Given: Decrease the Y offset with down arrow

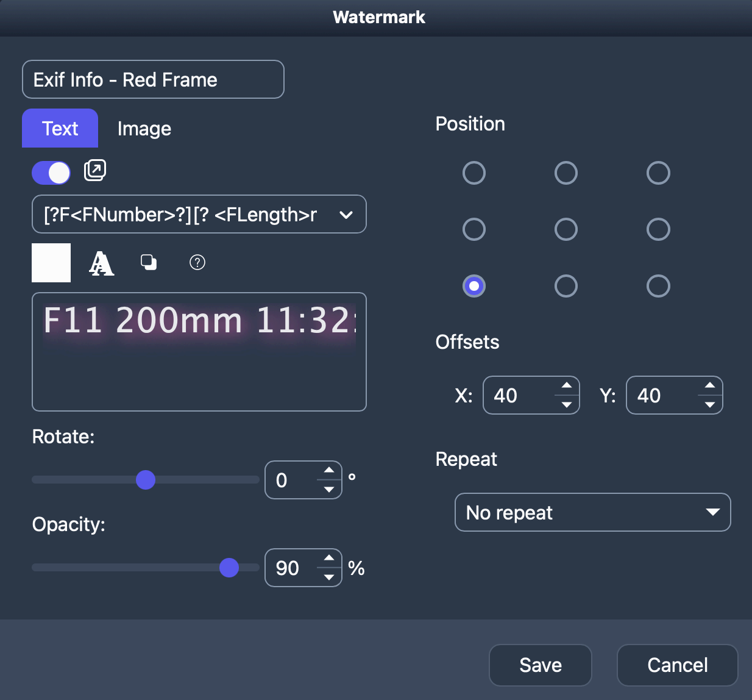Looking at the screenshot, I should pos(710,405).
